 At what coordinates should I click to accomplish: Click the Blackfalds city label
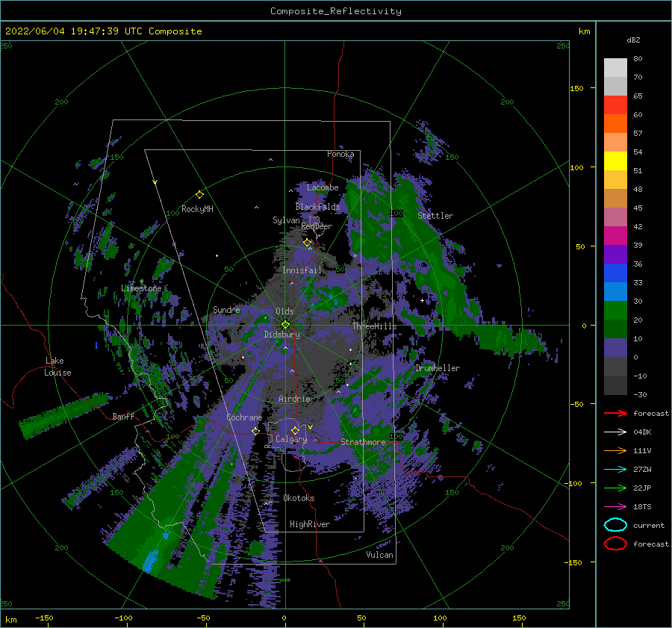pyautogui.click(x=317, y=207)
